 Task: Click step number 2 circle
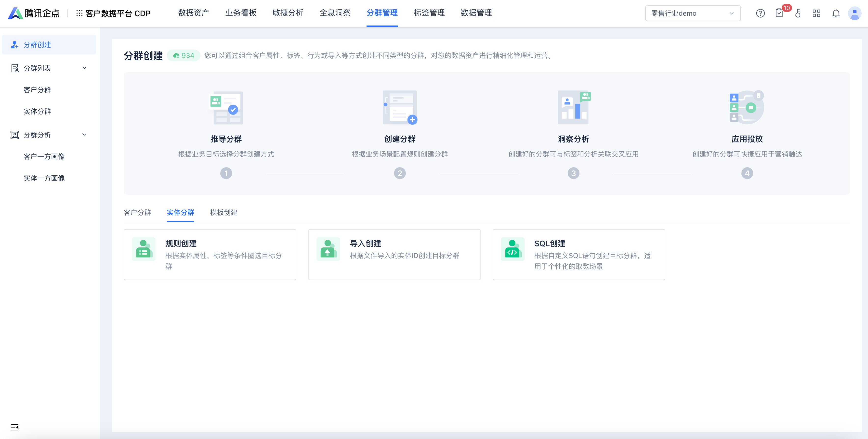400,173
